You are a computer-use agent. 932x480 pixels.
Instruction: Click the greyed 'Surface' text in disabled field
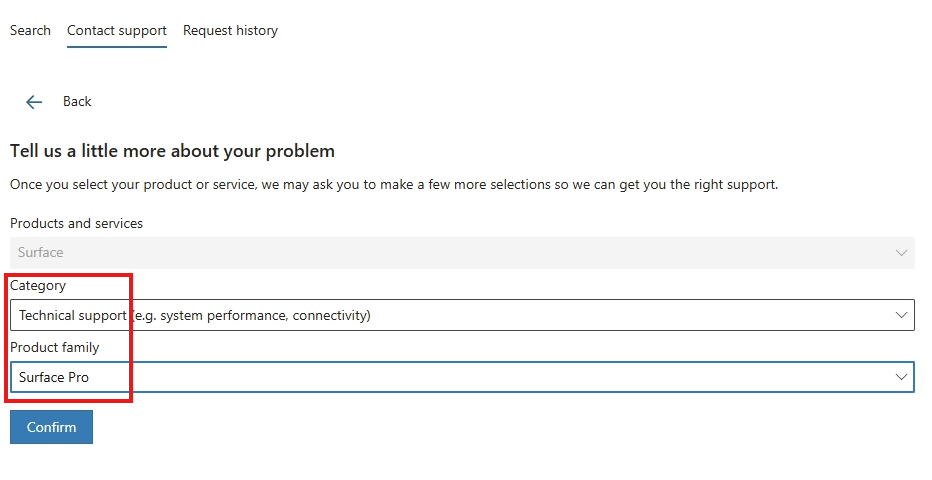coord(40,252)
